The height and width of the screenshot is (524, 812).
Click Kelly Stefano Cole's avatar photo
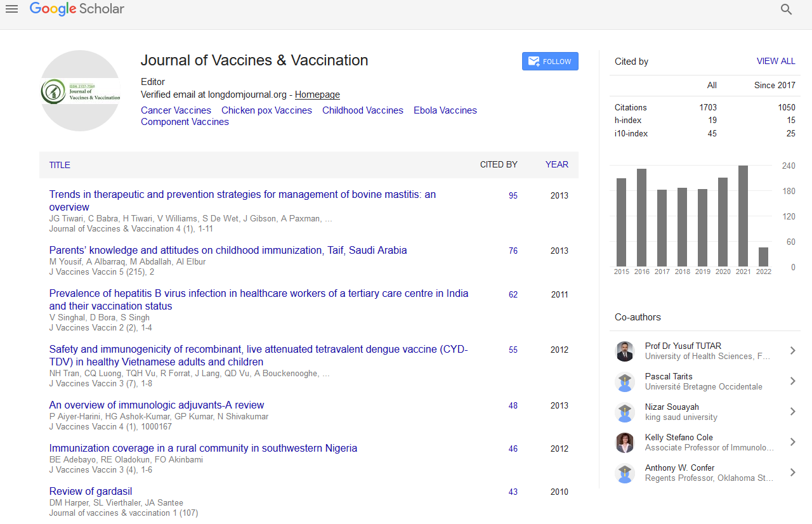[x=625, y=443]
